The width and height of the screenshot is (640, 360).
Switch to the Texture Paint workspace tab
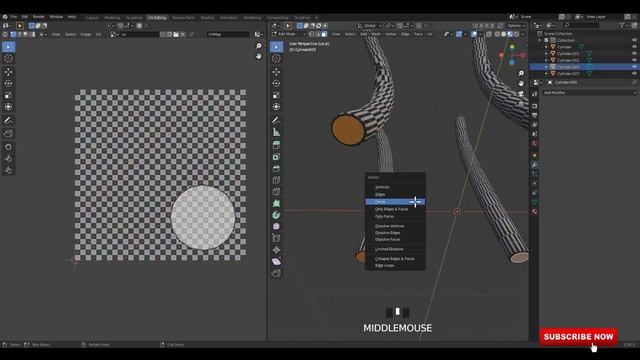[x=183, y=18]
